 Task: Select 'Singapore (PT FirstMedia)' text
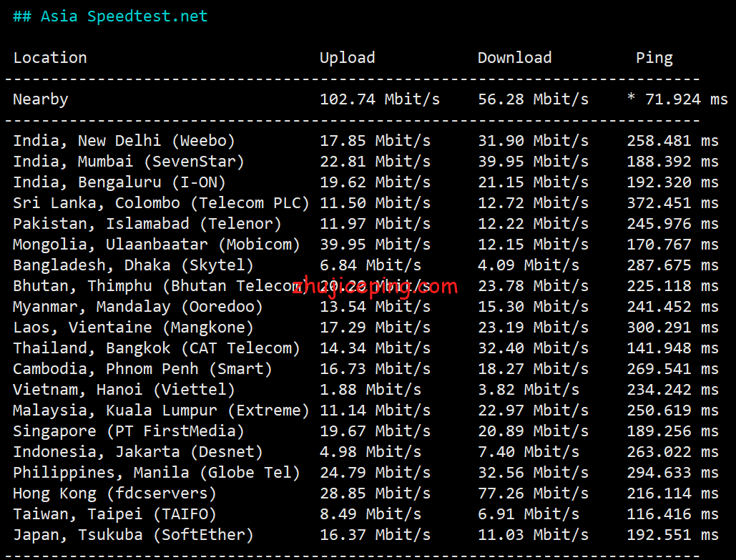129,431
